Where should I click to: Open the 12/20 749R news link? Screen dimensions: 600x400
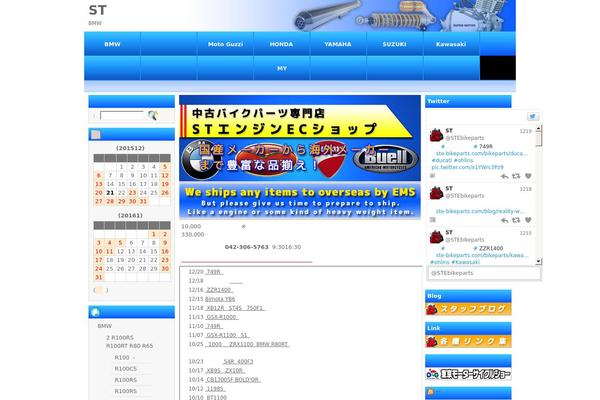click(x=214, y=272)
